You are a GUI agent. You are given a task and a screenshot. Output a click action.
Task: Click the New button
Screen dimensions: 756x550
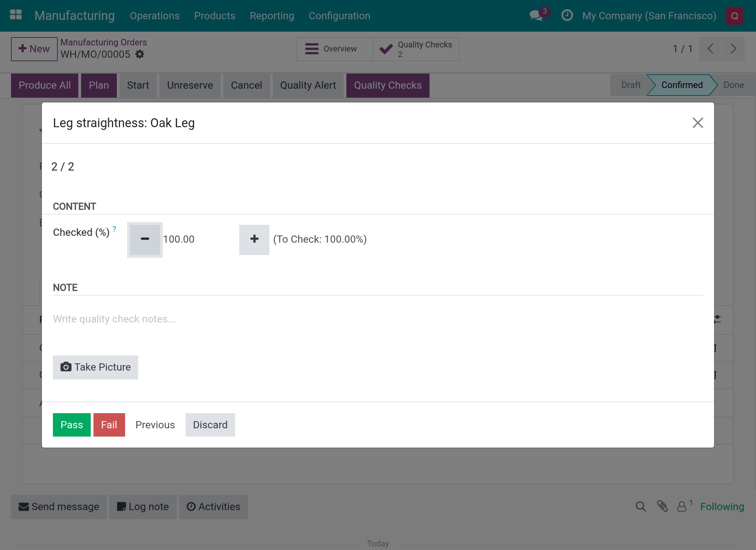pyautogui.click(x=34, y=49)
